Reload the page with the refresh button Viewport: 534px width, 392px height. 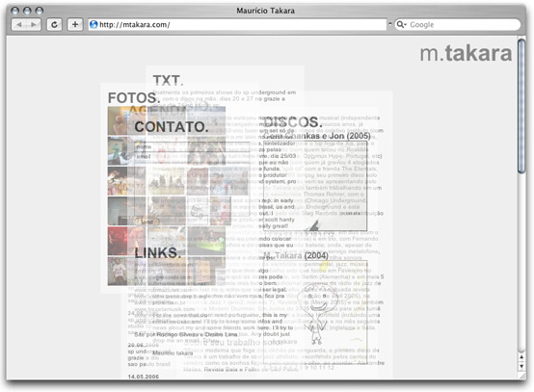pos(54,24)
